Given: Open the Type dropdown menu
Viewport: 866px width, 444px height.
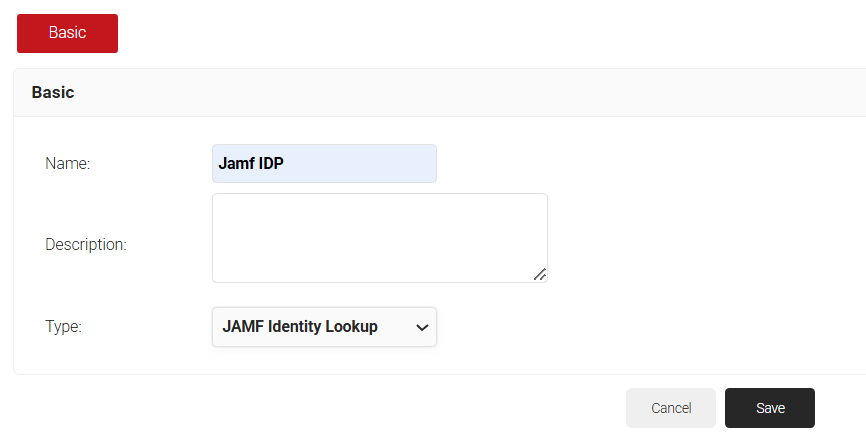Looking at the screenshot, I should tap(324, 327).
